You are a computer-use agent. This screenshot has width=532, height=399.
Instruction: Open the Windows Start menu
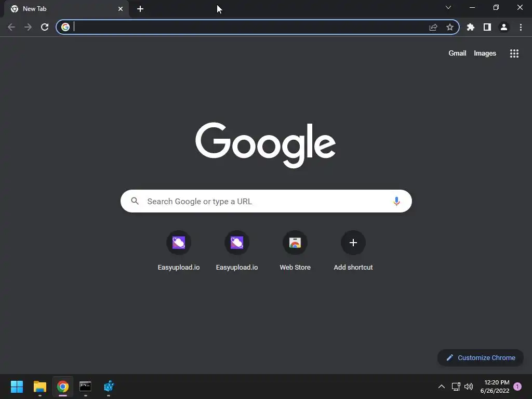pos(17,387)
